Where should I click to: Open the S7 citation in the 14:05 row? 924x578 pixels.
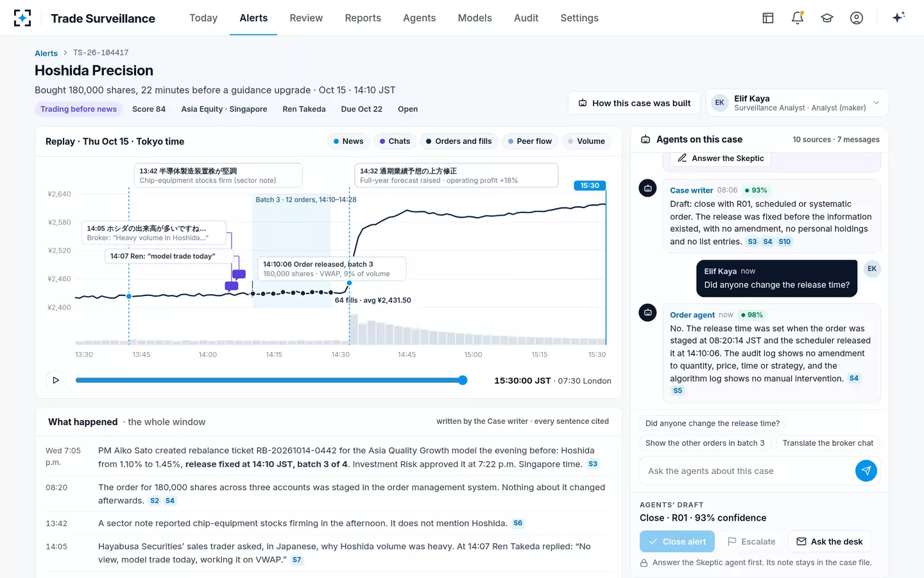296,560
